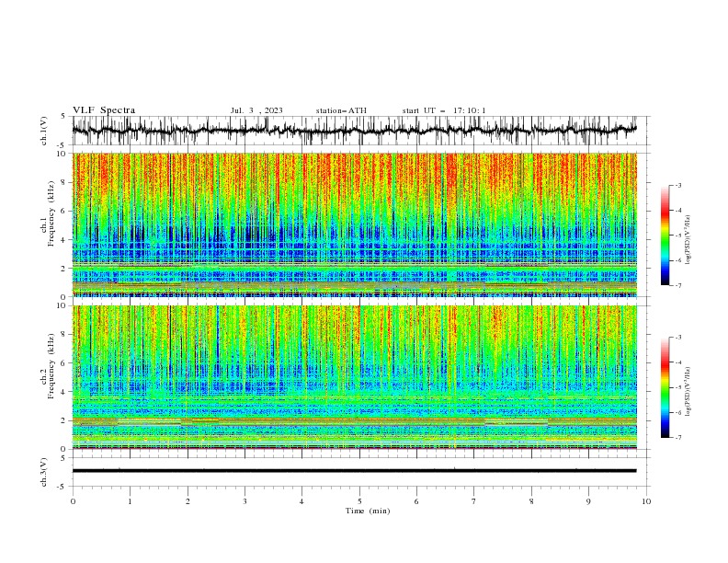This screenshot has height=563, width=728.
Task: Click time axis tick label "0"
Action: click(73, 501)
